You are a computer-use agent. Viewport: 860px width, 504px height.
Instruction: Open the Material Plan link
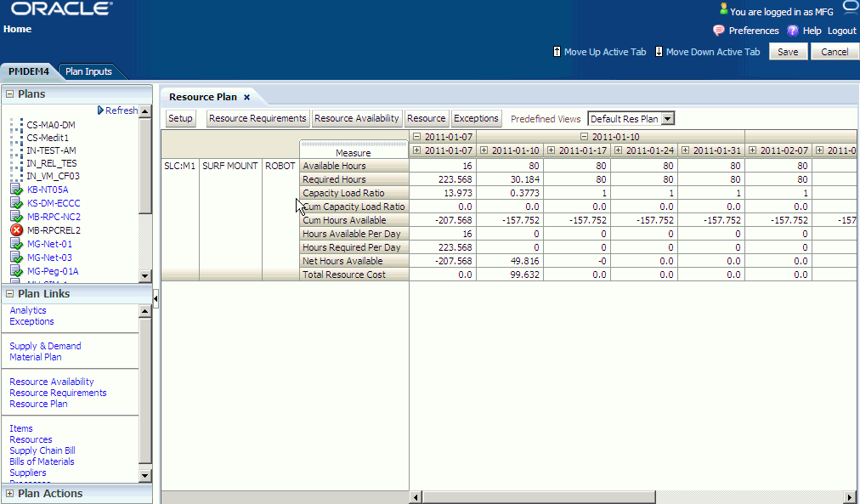tap(36, 357)
